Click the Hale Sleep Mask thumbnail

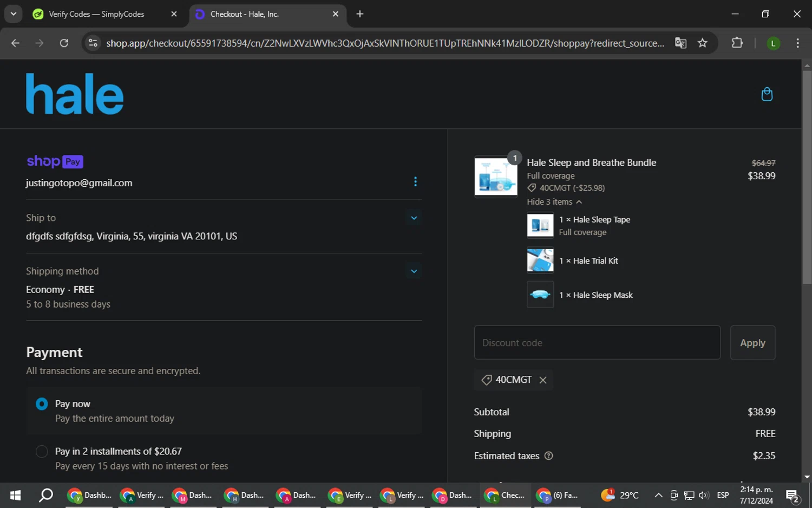point(540,295)
